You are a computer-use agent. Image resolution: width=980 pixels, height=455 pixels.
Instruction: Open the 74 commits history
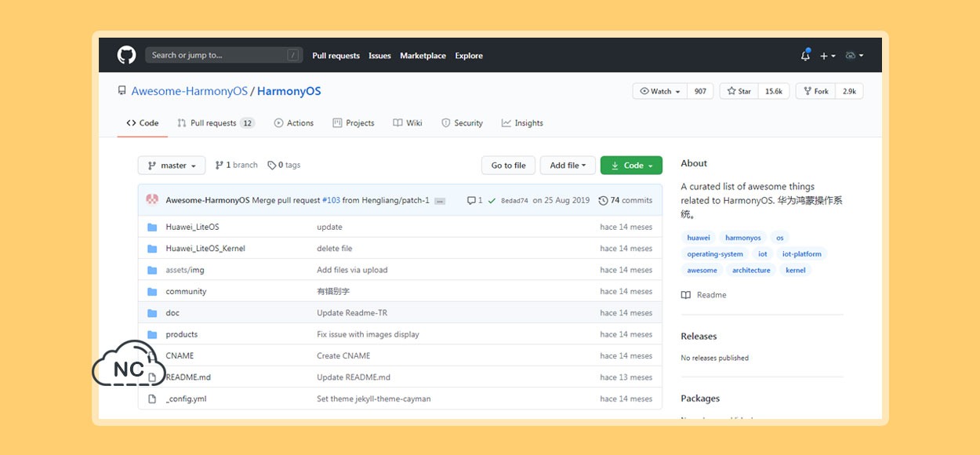(626, 201)
